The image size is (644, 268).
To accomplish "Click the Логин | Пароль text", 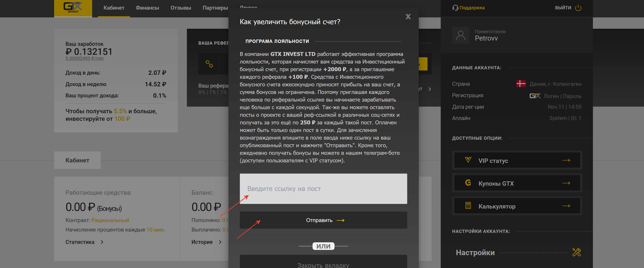I will 562,96.
